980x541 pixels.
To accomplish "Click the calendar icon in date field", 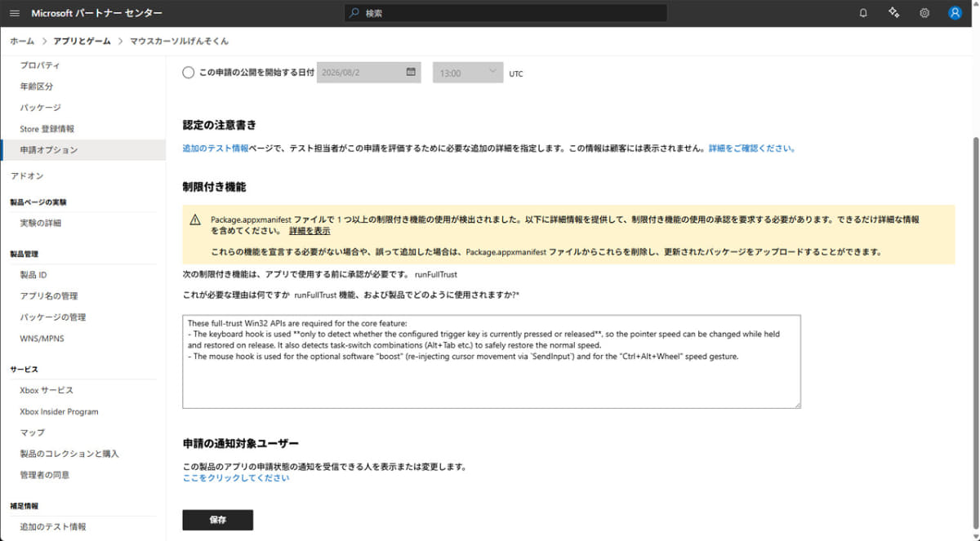I will pyautogui.click(x=411, y=72).
